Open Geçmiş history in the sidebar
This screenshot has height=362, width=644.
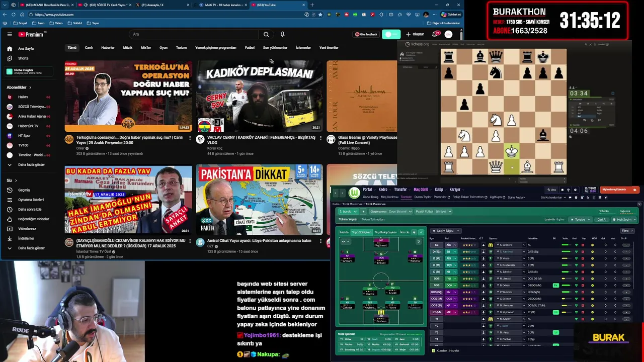tap(24, 190)
